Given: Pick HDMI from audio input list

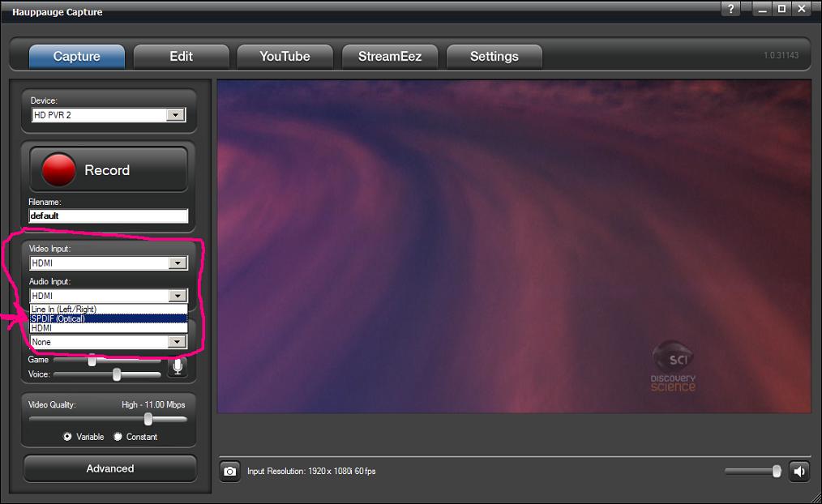Looking at the screenshot, I should (x=109, y=328).
